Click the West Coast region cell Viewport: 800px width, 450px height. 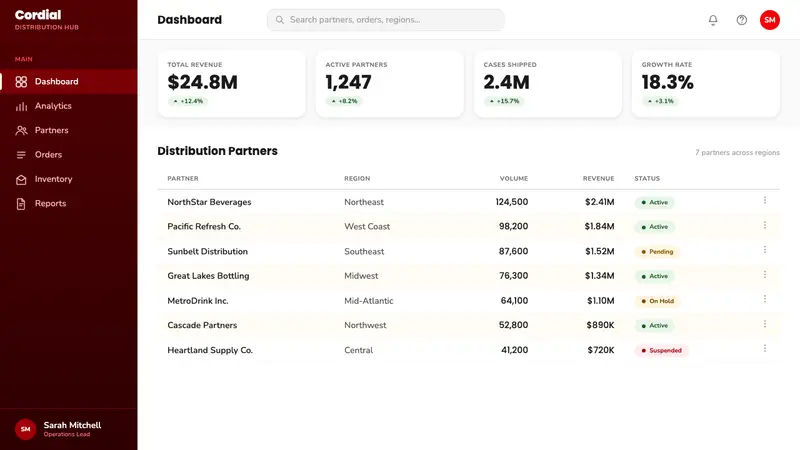(x=367, y=227)
